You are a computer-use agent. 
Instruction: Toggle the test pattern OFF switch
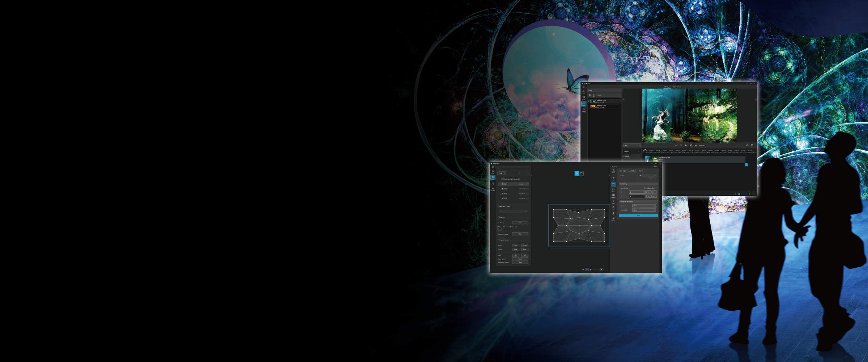(500, 229)
